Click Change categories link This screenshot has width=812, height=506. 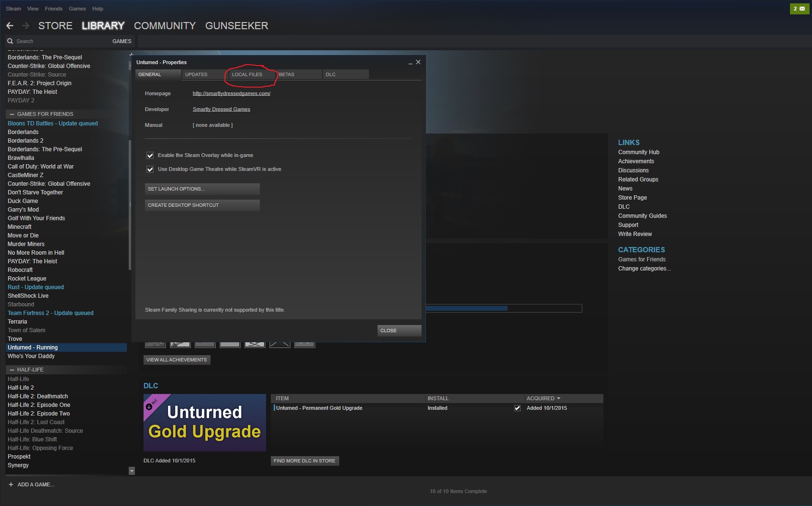tap(645, 269)
